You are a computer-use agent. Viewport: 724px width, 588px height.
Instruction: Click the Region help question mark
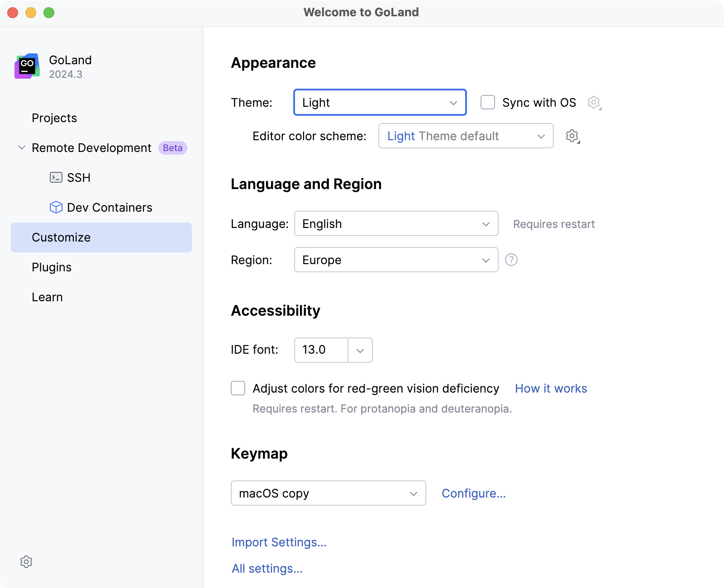(511, 260)
